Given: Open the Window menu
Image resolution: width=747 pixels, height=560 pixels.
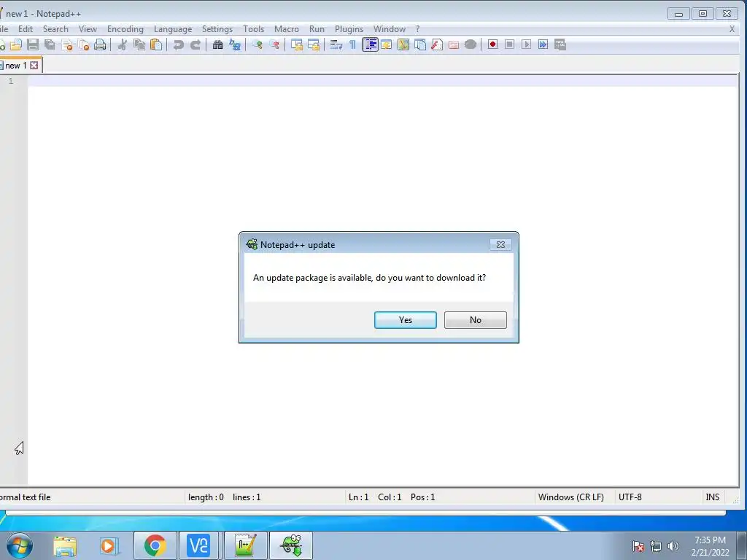Looking at the screenshot, I should [390, 29].
